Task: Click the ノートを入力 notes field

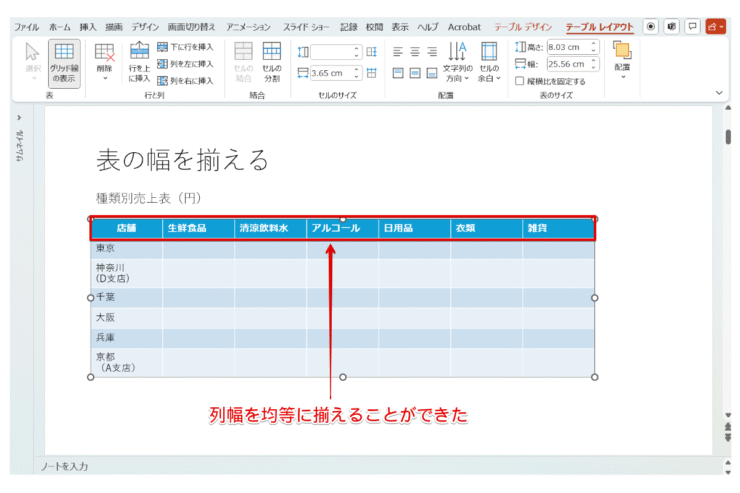Action: (64, 467)
